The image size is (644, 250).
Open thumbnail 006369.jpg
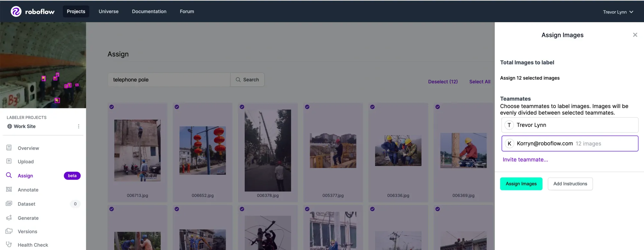463,151
